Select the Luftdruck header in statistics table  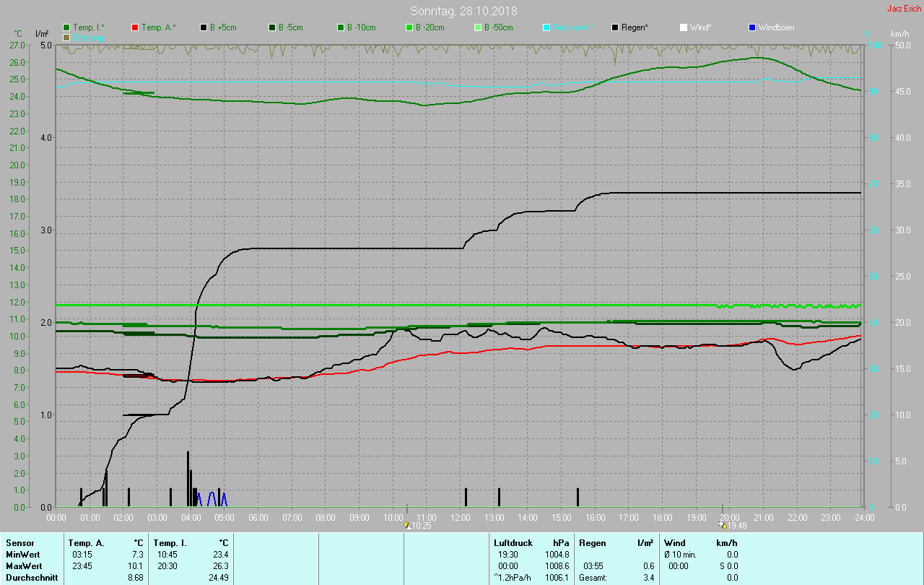tap(513, 543)
